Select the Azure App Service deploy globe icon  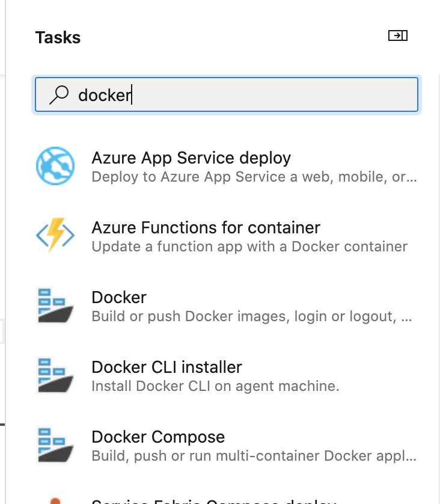[55, 166]
